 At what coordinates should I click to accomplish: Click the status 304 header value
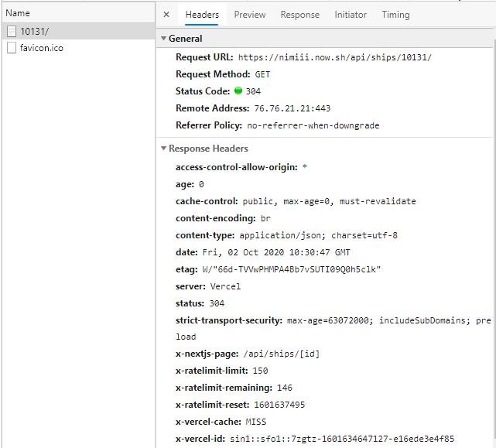pos(217,304)
